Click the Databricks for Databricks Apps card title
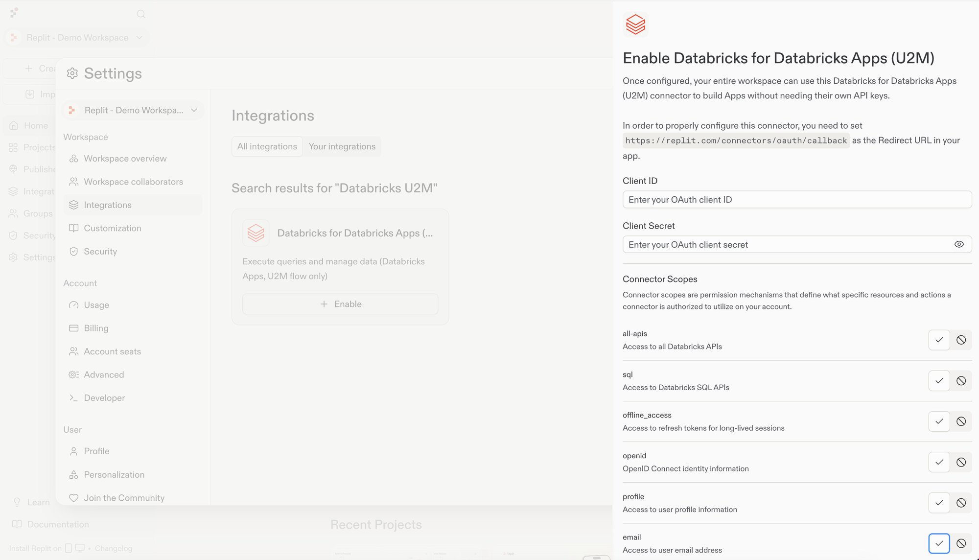This screenshot has width=979, height=560. [x=355, y=233]
